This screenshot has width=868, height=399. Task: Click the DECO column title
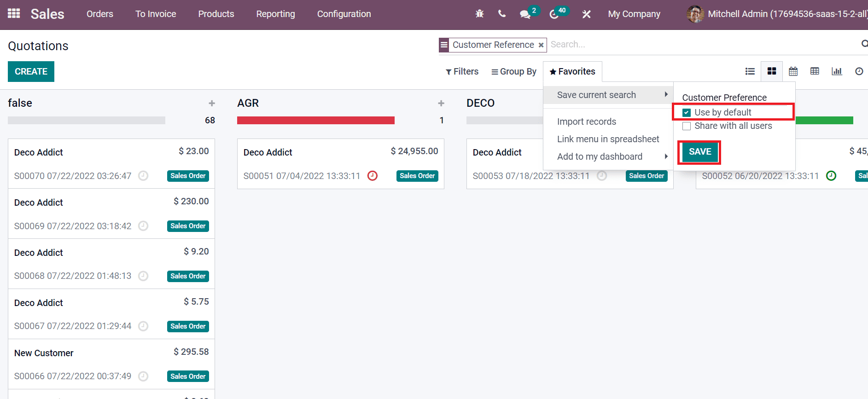[481, 103]
